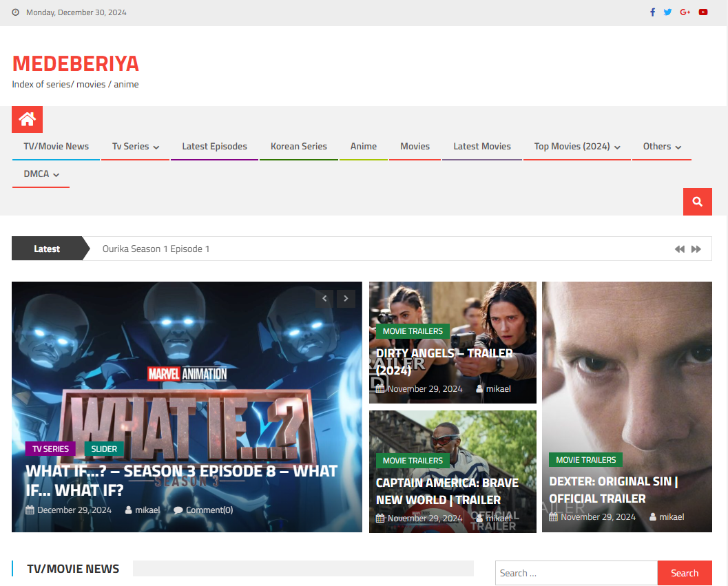Click the red magnifier search icon

697,202
